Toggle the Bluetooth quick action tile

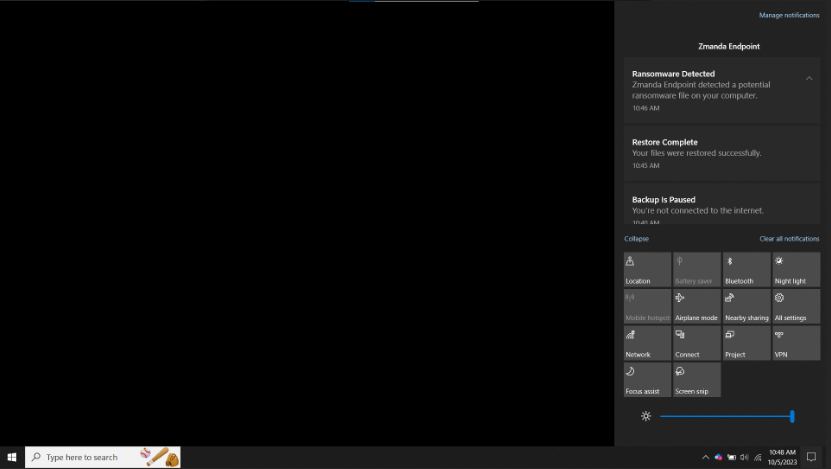(x=746, y=270)
